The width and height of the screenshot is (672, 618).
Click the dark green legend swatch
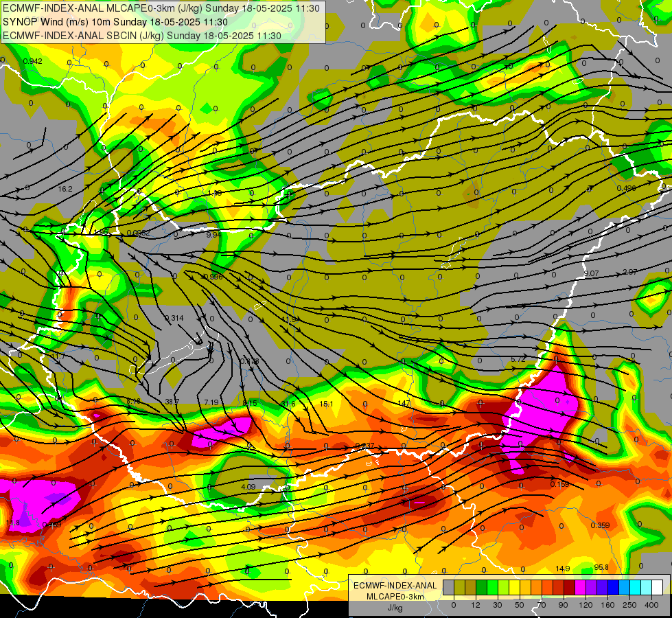pyautogui.click(x=481, y=588)
